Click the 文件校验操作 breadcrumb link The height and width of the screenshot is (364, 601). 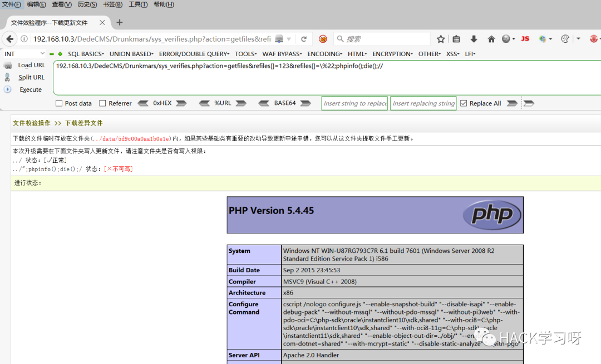pos(31,123)
